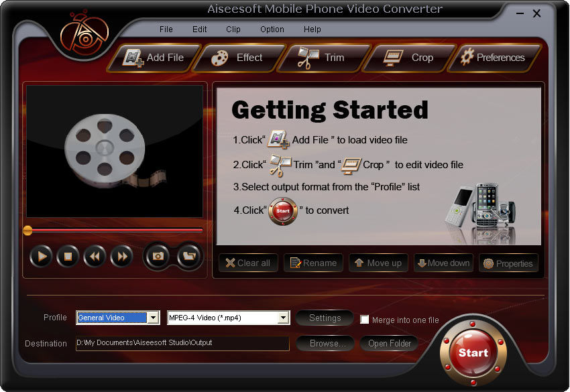This screenshot has height=392, width=570.
Task: Click the Aiseesoft logo icon
Action: click(84, 35)
